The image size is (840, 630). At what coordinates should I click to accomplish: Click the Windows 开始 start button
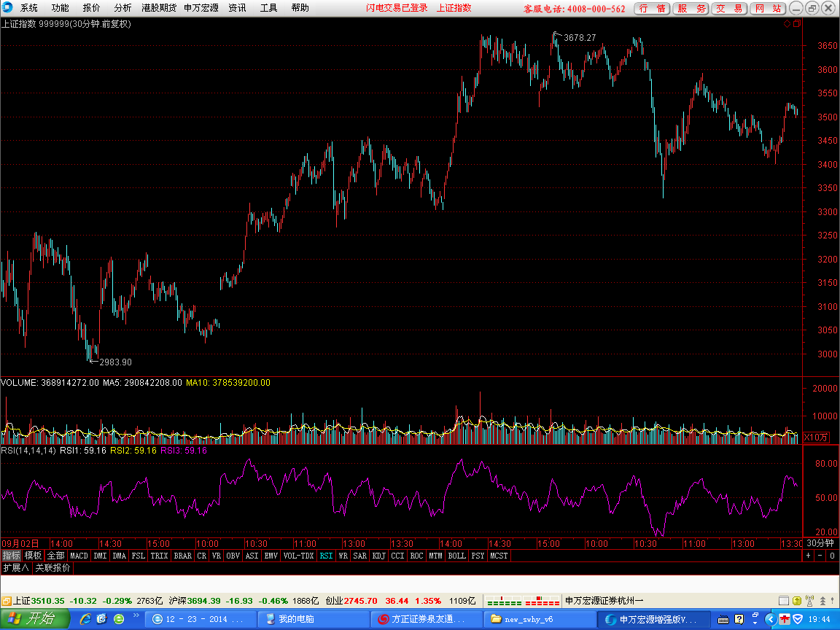click(35, 619)
